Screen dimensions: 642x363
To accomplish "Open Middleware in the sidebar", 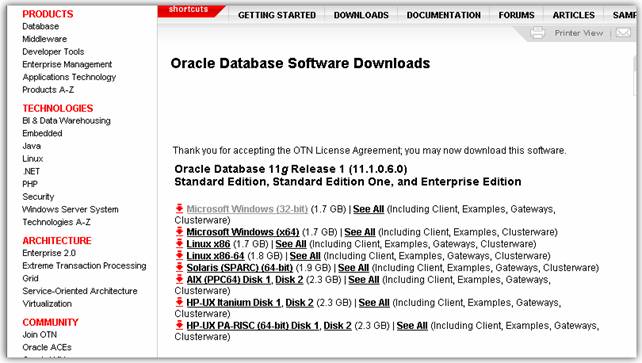I will pos(45,39).
